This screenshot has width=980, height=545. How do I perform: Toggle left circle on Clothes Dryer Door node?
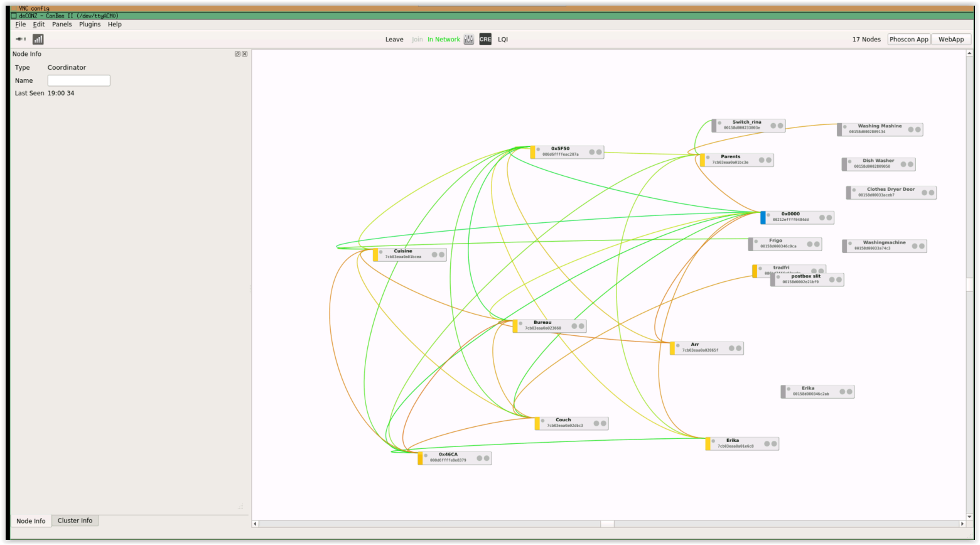click(925, 193)
